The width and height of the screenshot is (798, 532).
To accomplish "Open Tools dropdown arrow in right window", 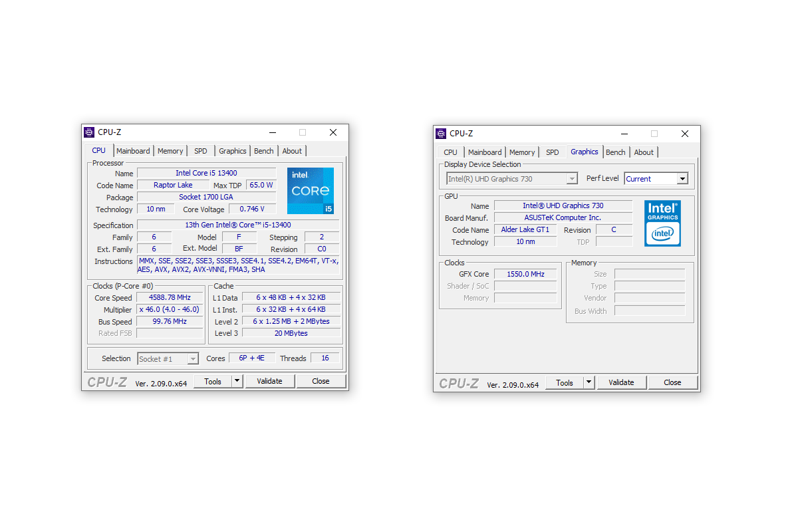I will click(589, 382).
